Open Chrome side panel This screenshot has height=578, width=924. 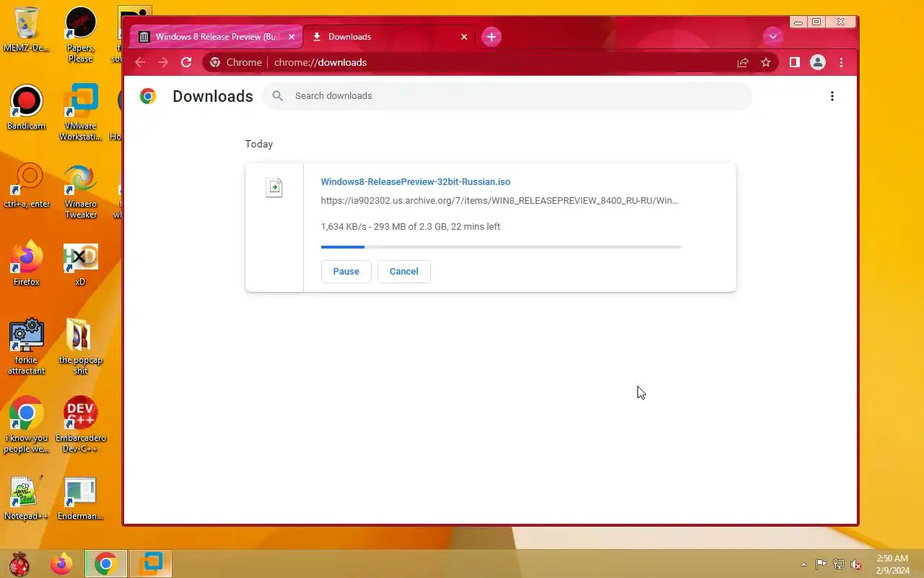794,62
